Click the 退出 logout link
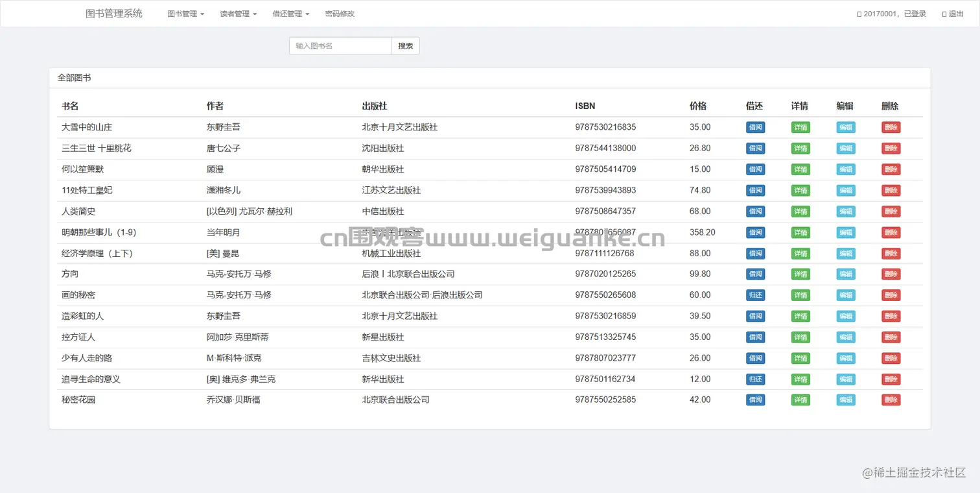Image resolution: width=980 pixels, height=493 pixels. click(x=952, y=14)
